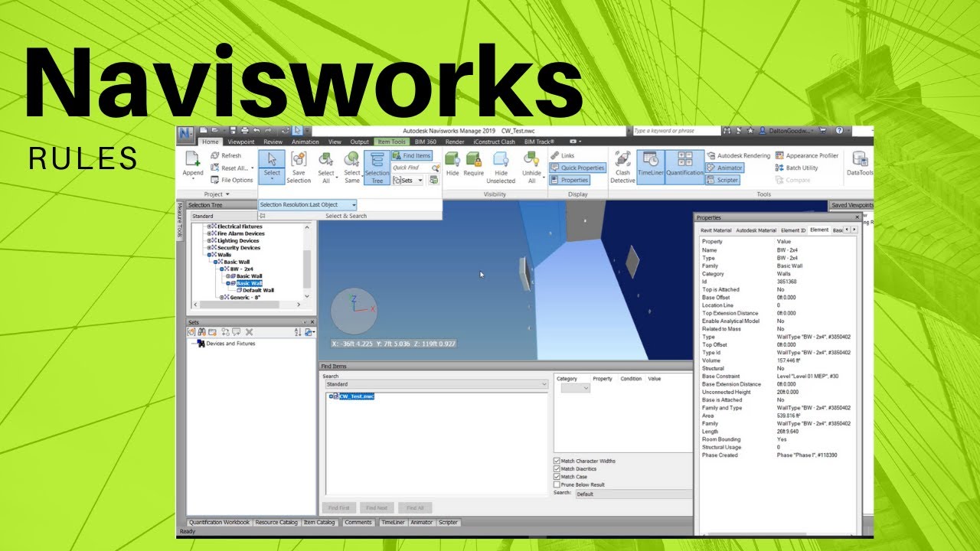The width and height of the screenshot is (980, 551).
Task: Open Autodesk Rendering tool
Action: click(738, 155)
